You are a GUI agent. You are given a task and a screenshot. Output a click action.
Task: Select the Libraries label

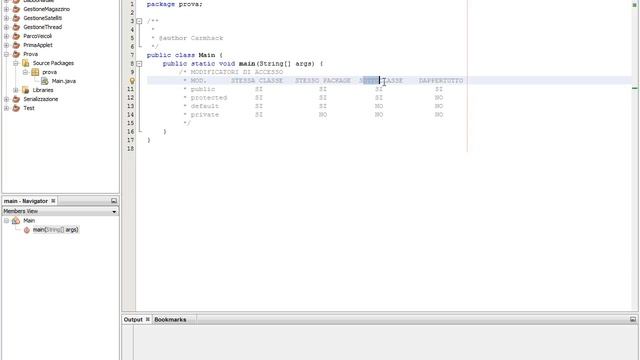tap(43, 90)
